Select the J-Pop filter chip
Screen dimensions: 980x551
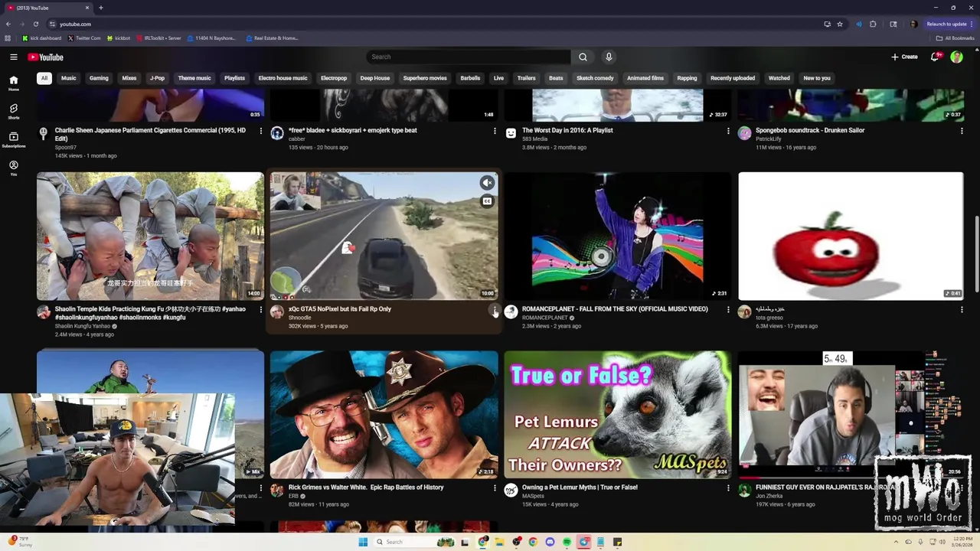(x=158, y=78)
